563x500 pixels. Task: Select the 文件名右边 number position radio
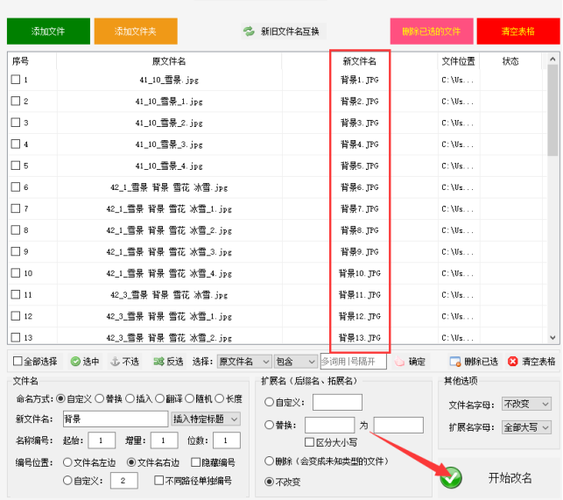tap(131, 462)
